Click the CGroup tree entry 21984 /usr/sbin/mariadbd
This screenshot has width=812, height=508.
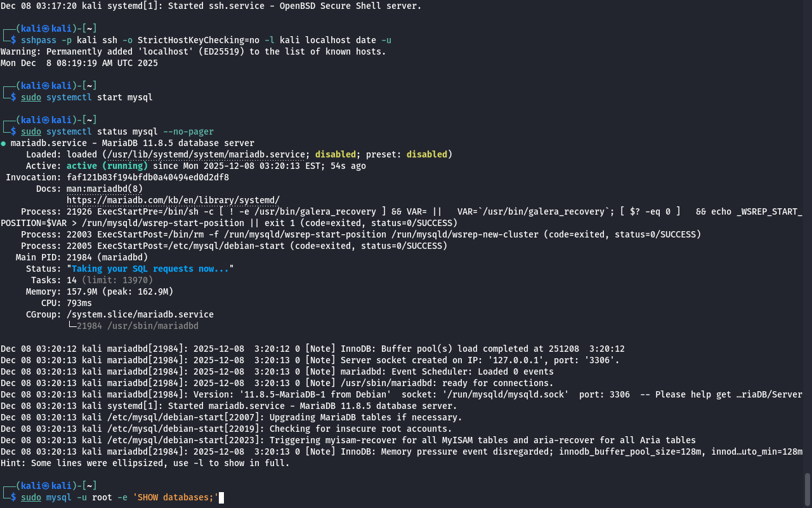pyautogui.click(x=137, y=326)
